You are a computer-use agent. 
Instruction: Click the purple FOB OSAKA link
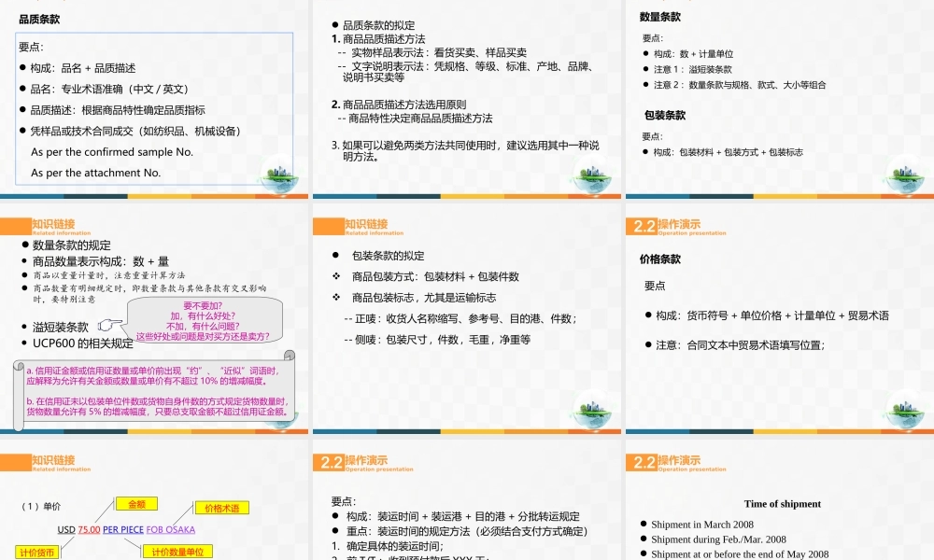169,530
